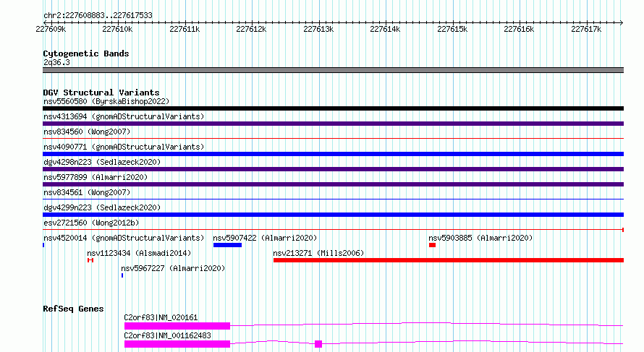Select the 227613k ruler tick label
Screen dimensions: 644x352
[318, 29]
